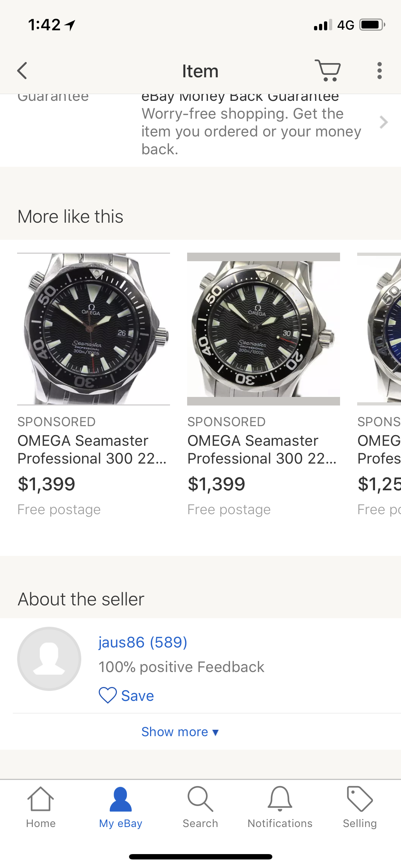Screen dimensions: 401x868
Task: Open second sponsored OMEGA Seamaster title
Action: point(262,449)
